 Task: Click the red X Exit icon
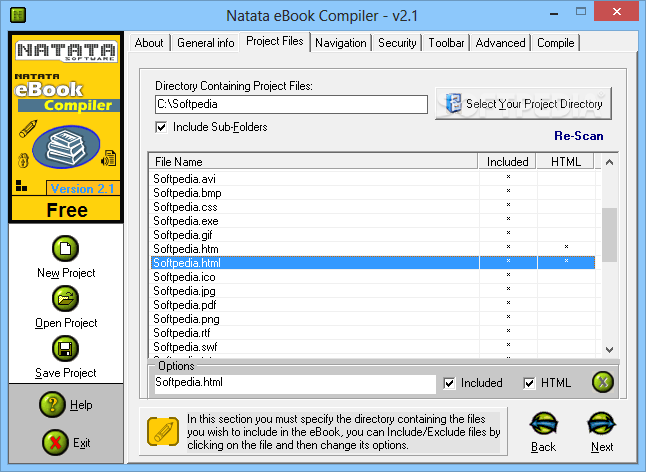[x=55, y=443]
